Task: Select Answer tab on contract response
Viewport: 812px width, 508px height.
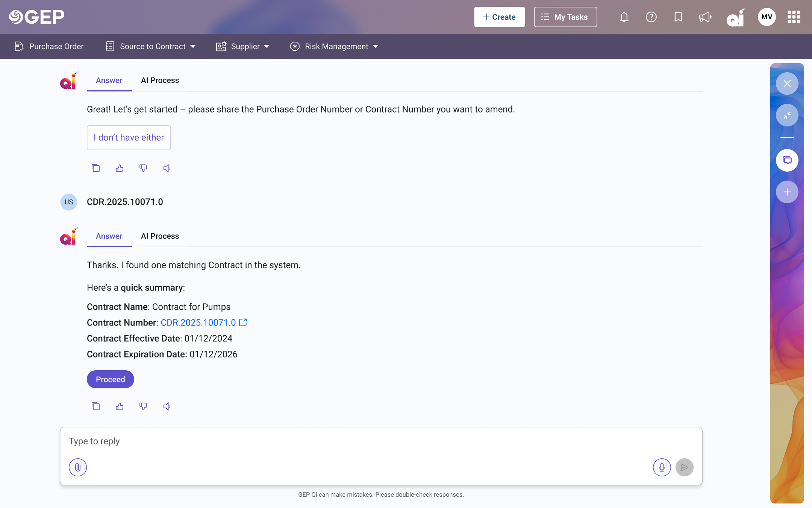Action: (x=109, y=236)
